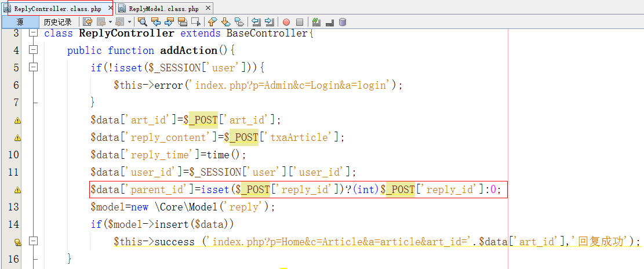
Task: Start Macro Recording with red circle
Action: [x=286, y=22]
